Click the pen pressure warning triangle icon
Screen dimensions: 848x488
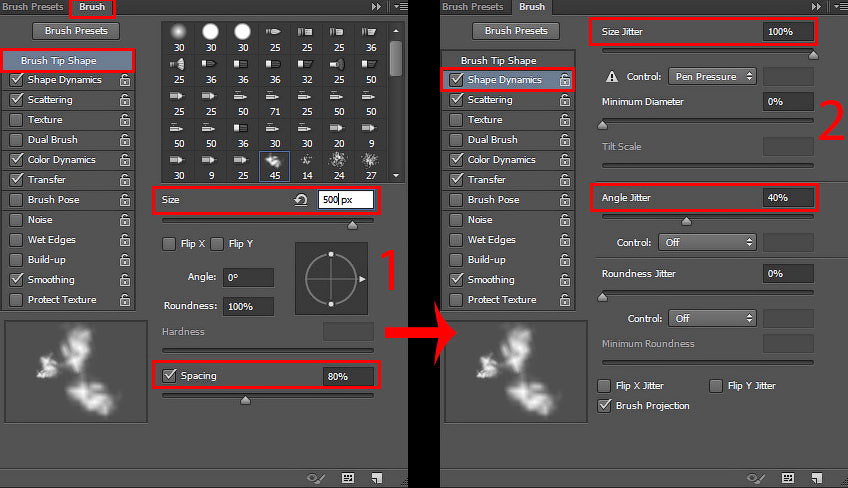[x=612, y=77]
